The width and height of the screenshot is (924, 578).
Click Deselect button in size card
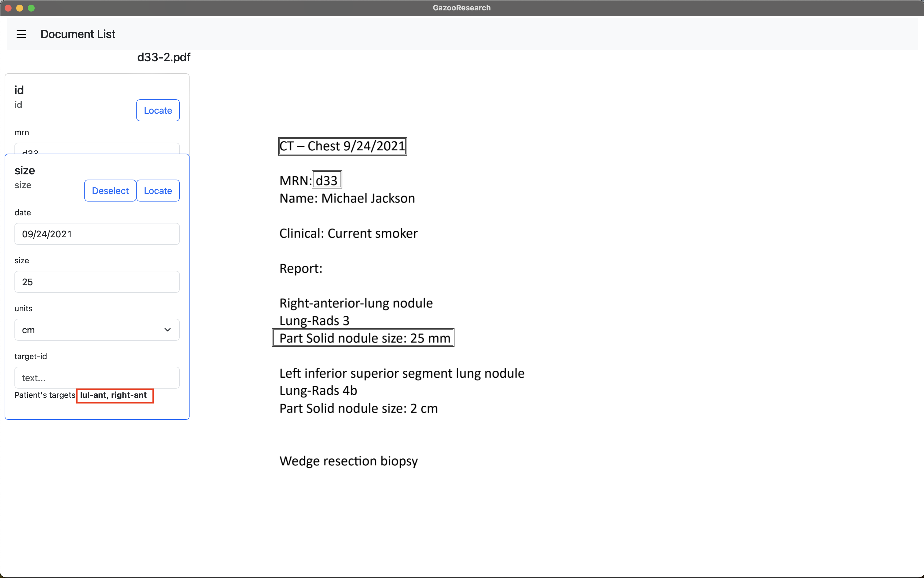(x=110, y=191)
